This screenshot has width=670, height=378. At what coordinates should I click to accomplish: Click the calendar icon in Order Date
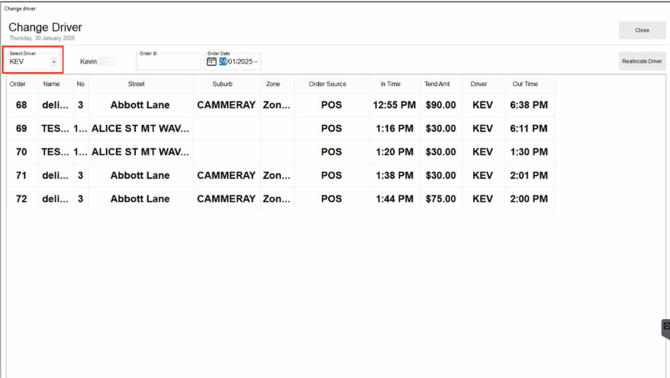212,62
